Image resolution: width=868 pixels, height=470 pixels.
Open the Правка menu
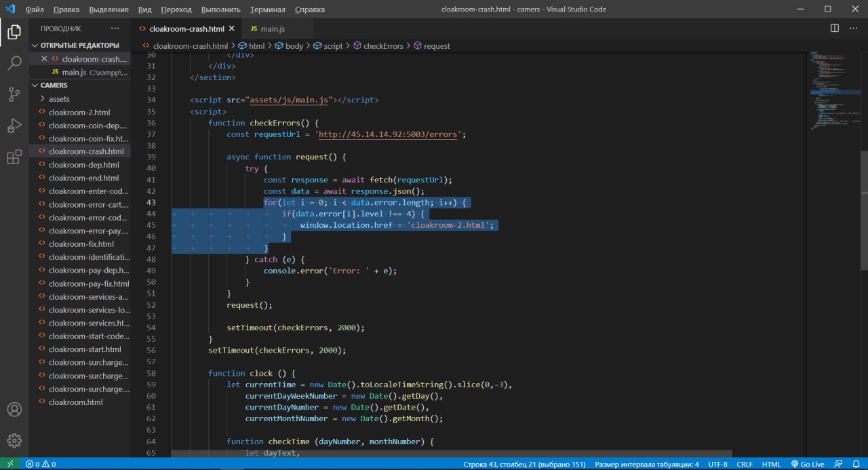(x=66, y=9)
